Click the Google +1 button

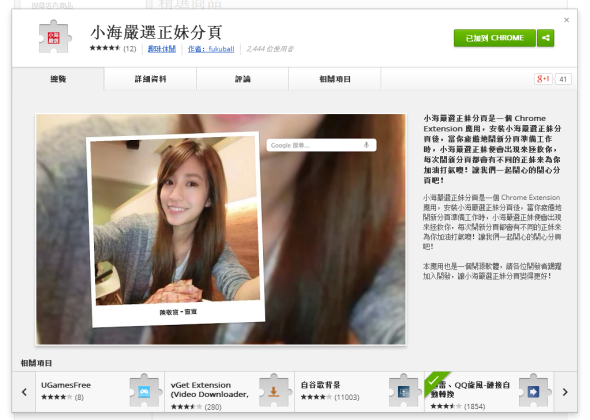click(543, 79)
